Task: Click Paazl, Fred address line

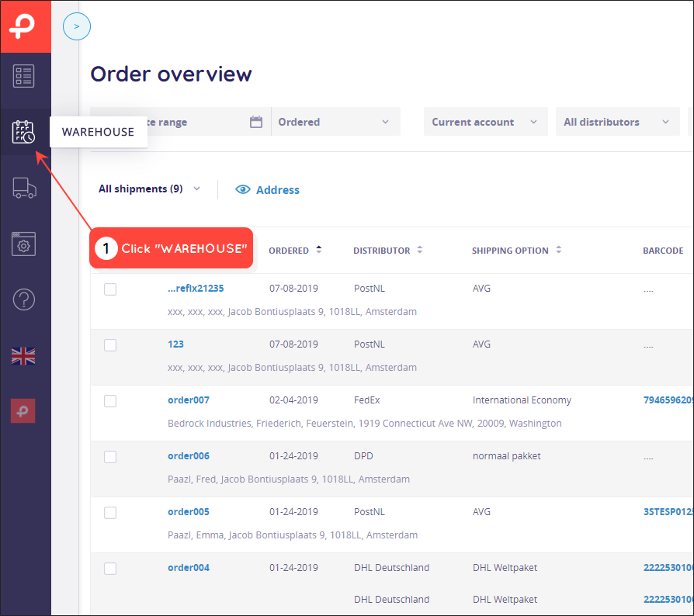Action: (x=289, y=479)
